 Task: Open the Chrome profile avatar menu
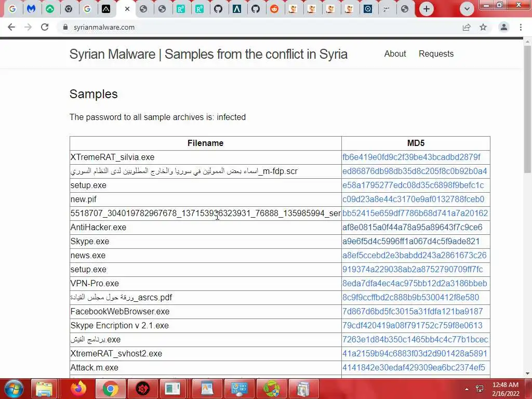(504, 27)
